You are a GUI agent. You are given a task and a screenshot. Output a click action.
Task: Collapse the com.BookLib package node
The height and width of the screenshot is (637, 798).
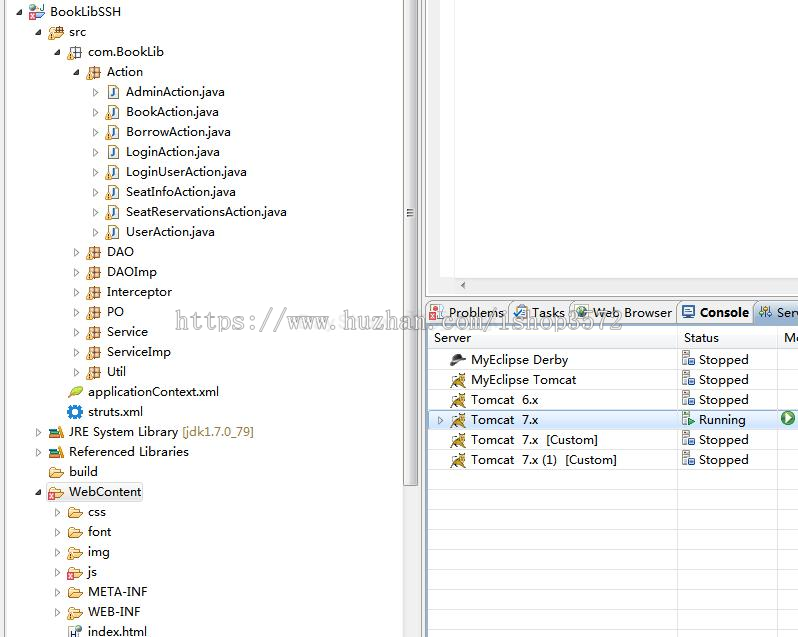coord(58,52)
